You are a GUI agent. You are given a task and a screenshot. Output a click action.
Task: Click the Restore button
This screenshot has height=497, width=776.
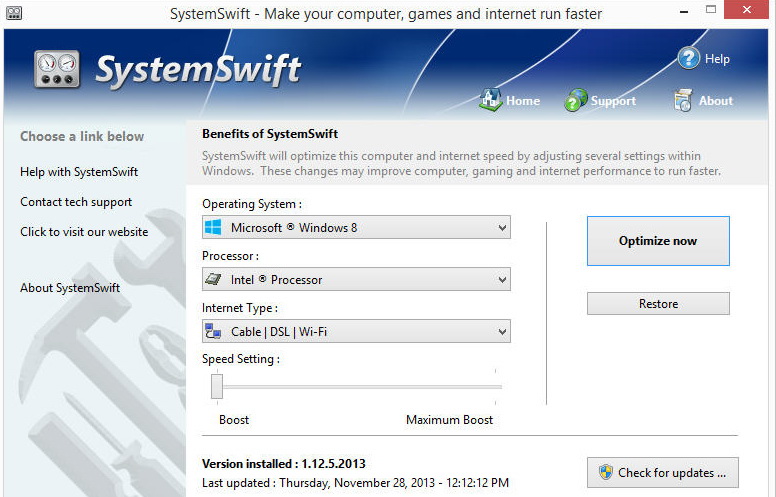[x=658, y=303]
